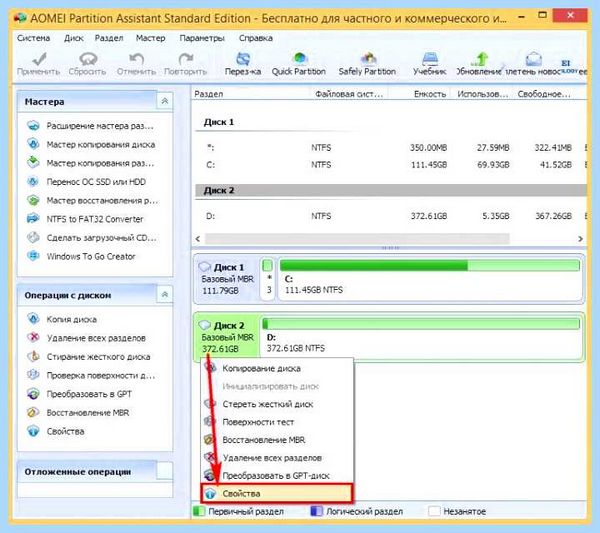The height and width of the screenshot is (533, 600).
Task: Select the Диск 1 header row in list
Action: pos(391,122)
